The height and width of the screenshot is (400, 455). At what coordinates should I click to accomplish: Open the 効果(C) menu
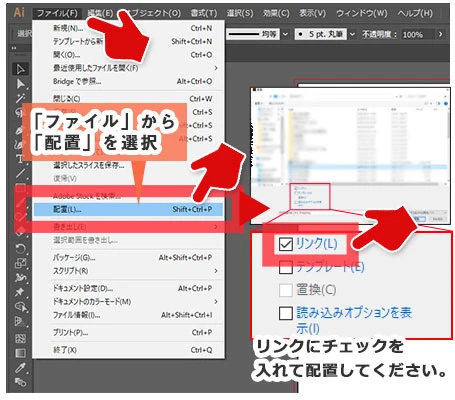click(x=276, y=13)
